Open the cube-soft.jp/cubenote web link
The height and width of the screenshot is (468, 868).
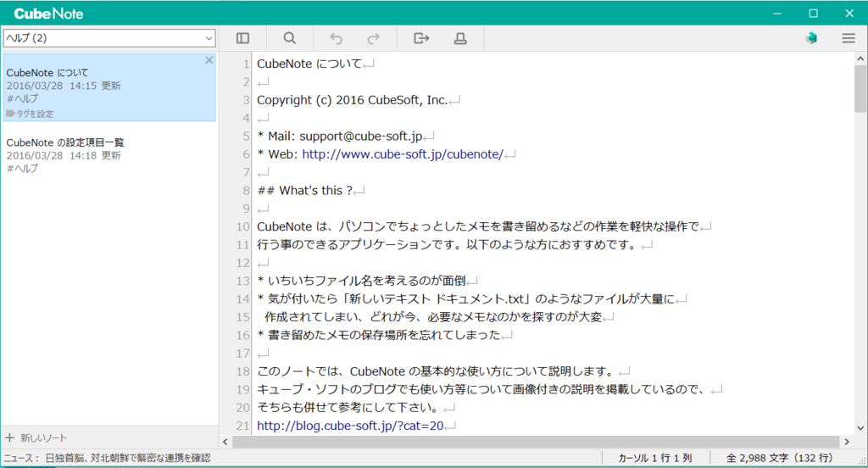403,154
